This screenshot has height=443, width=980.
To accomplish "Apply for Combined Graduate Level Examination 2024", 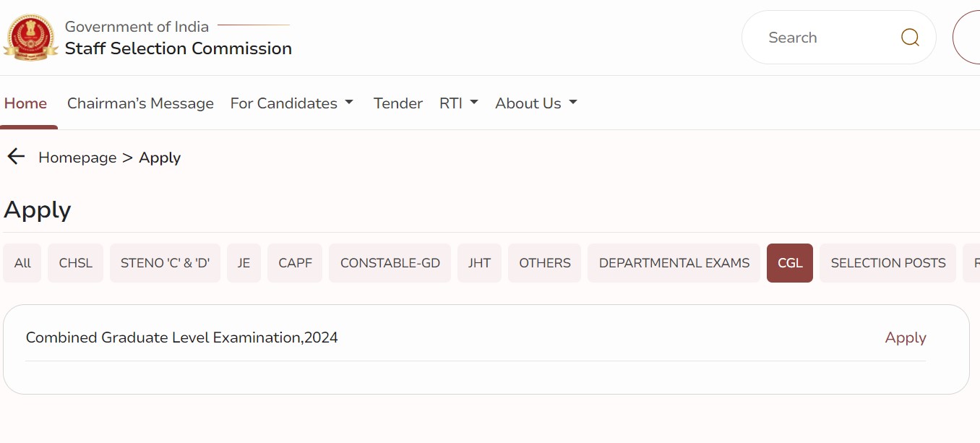I will click(905, 337).
